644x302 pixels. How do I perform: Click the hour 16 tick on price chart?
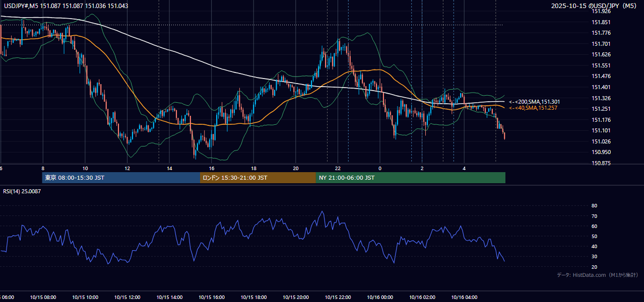[x=212, y=168]
